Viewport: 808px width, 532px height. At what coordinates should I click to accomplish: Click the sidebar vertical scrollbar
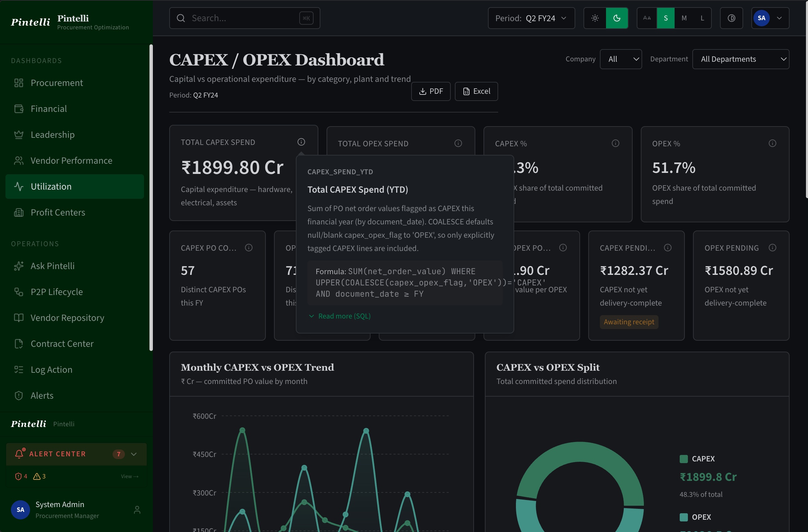coord(151,197)
